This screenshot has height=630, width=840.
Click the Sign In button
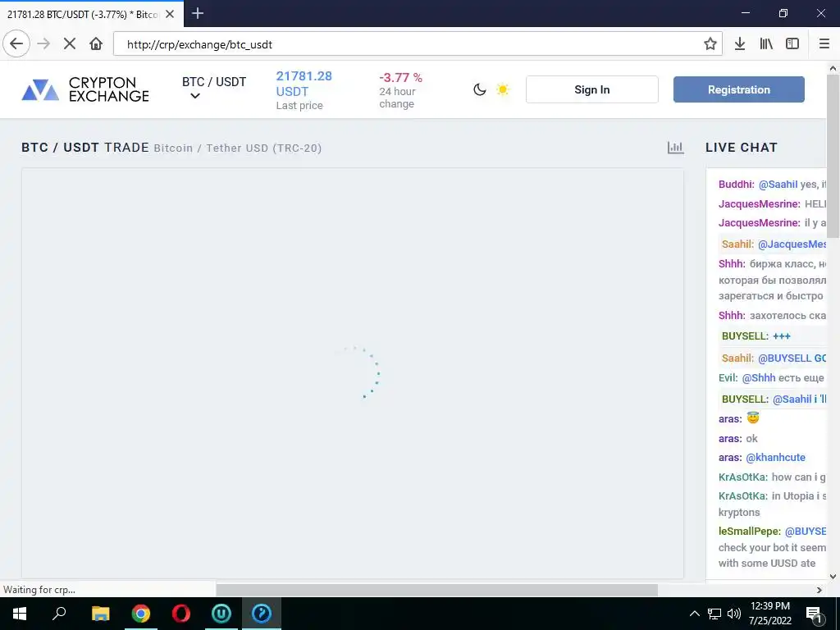coord(592,89)
